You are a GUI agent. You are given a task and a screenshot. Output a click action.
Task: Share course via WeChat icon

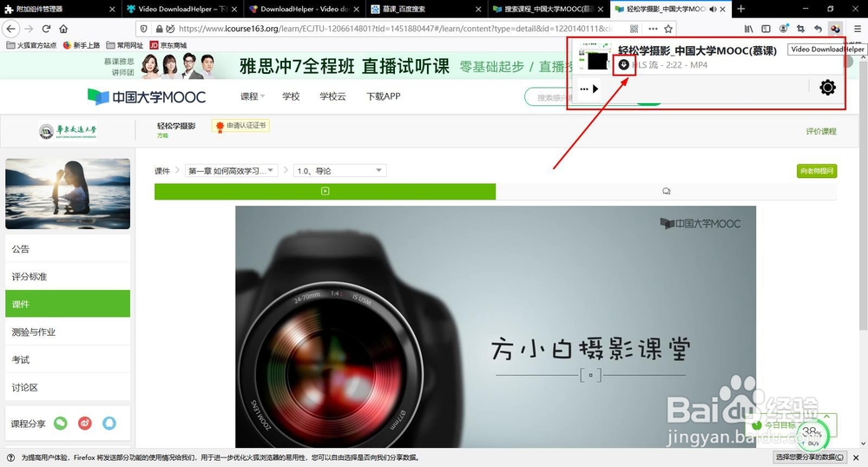61,424
